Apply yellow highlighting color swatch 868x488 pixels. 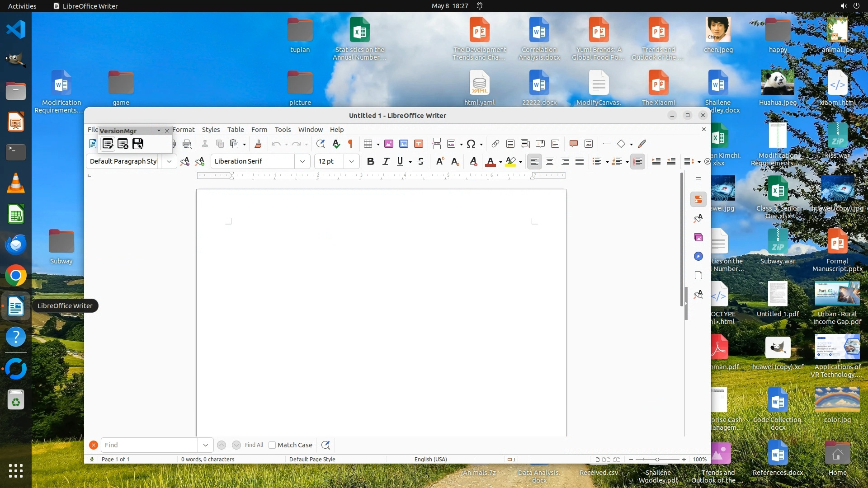[510, 161]
